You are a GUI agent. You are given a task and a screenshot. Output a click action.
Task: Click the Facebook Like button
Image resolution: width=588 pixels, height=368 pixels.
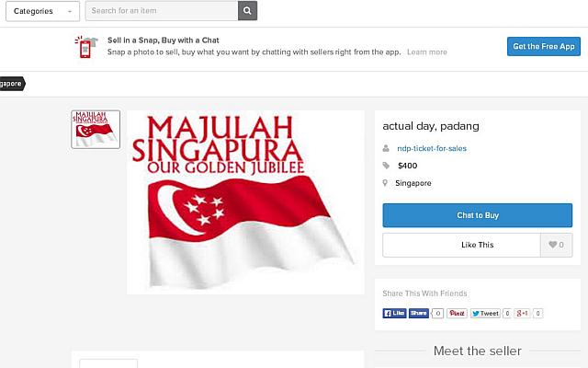coord(394,313)
